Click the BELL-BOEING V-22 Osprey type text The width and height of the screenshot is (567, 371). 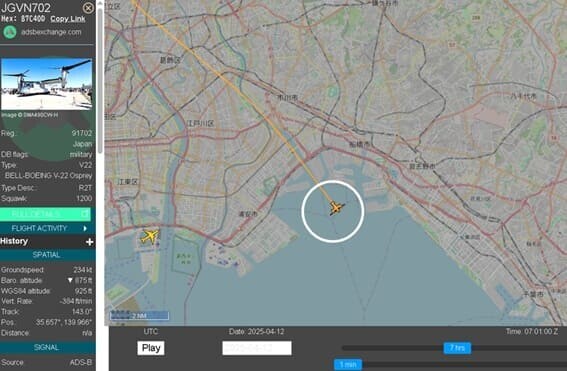(x=48, y=176)
